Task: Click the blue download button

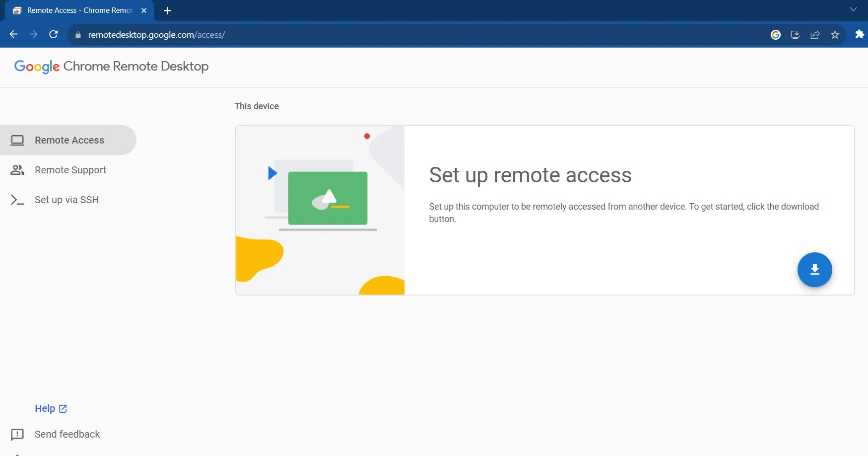Action: click(x=814, y=270)
